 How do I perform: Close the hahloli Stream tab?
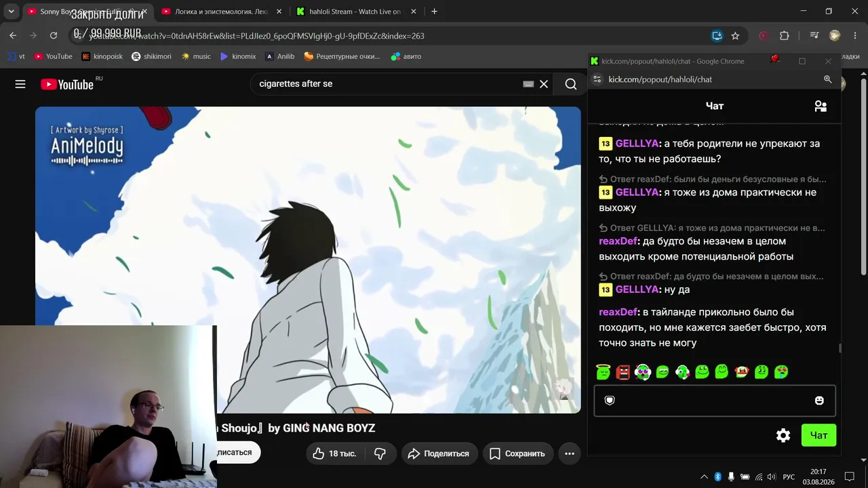click(414, 12)
